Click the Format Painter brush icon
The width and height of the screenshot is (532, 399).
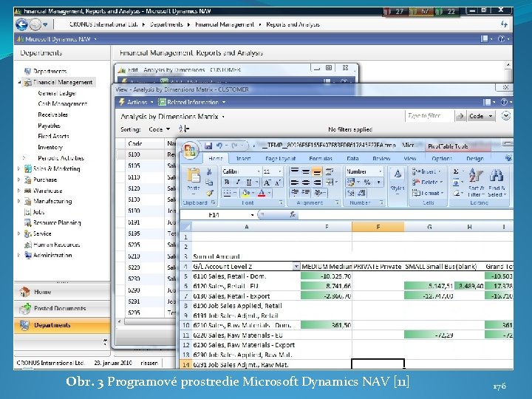click(209, 193)
